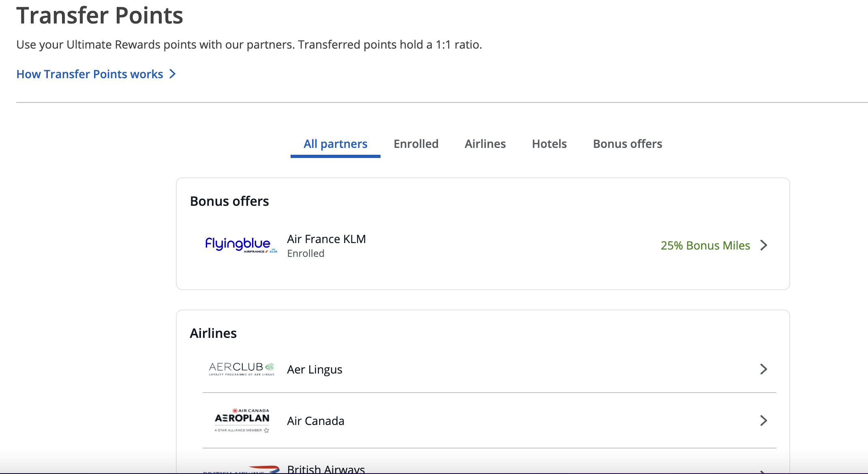Open the Bonus offers tab
This screenshot has height=474, width=868.
click(x=628, y=144)
